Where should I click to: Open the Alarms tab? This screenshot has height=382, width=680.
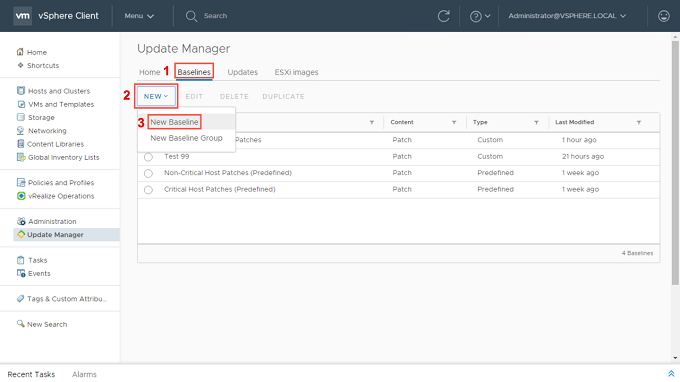84,374
